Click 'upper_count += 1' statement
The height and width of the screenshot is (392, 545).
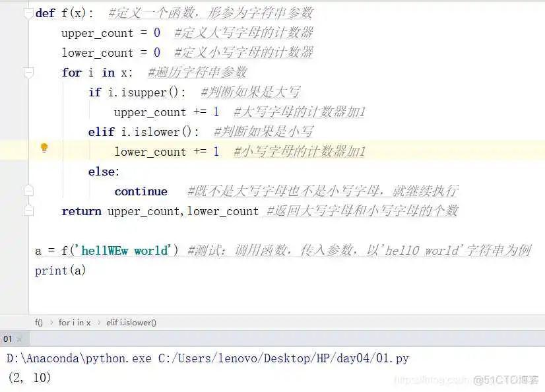pyautogui.click(x=167, y=112)
